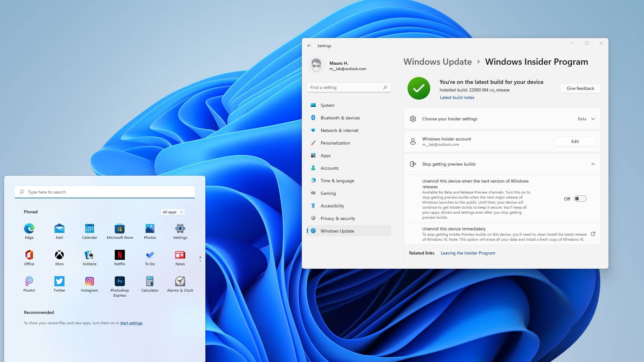This screenshot has height=362, width=644.
Task: Open the Xbox app in Start
Action: pyautogui.click(x=59, y=255)
